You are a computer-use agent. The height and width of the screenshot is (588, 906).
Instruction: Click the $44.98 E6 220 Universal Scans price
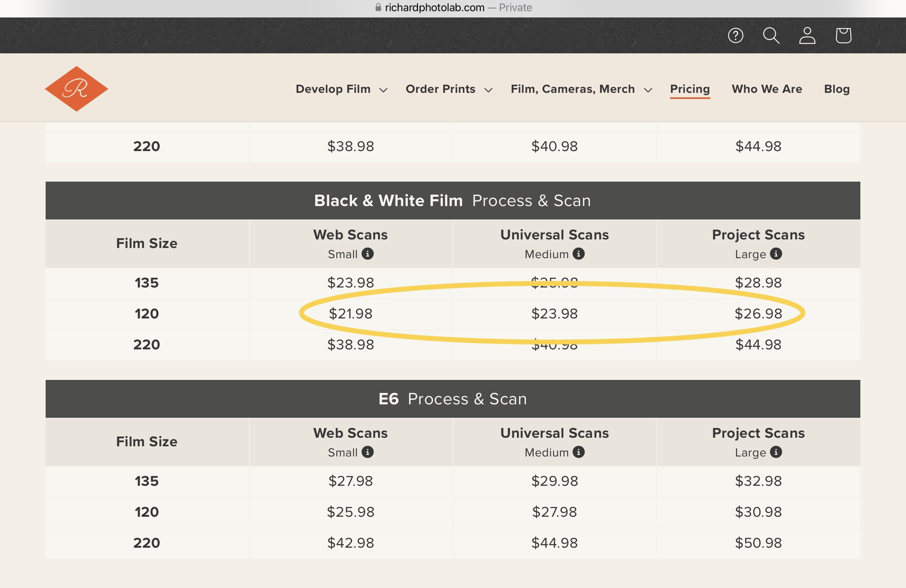tap(554, 543)
